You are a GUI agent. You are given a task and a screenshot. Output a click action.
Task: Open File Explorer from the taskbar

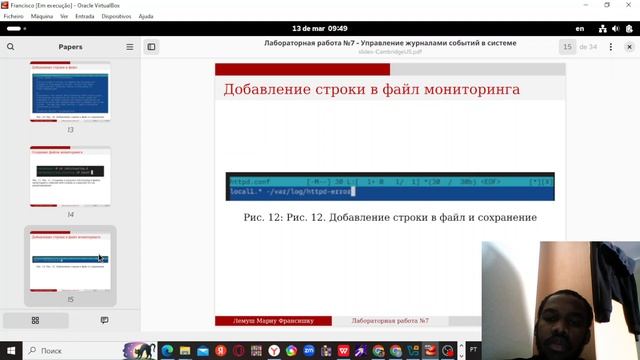(185, 351)
